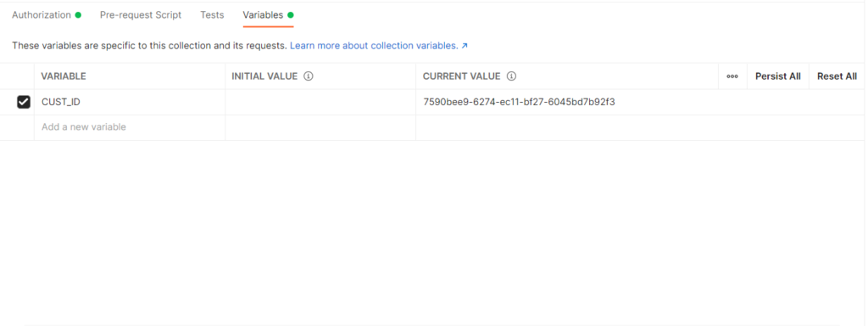Open the three-dots column options menu
868x326 pixels.
point(732,76)
